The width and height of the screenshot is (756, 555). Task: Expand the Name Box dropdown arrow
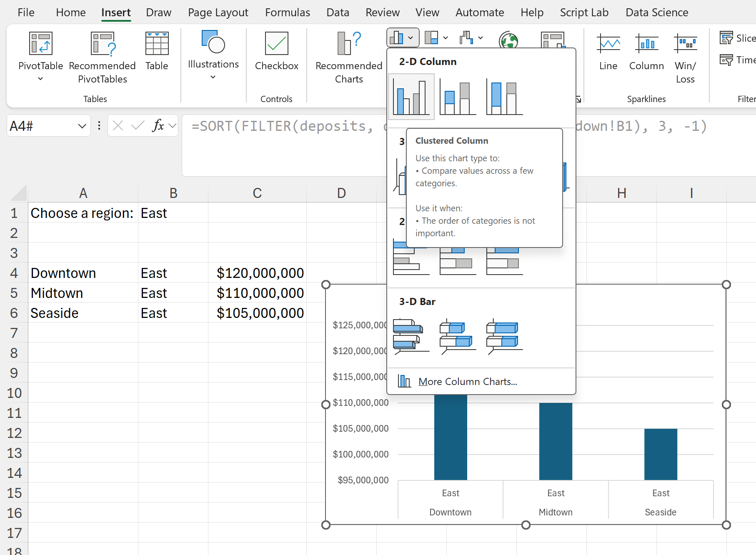[82, 126]
